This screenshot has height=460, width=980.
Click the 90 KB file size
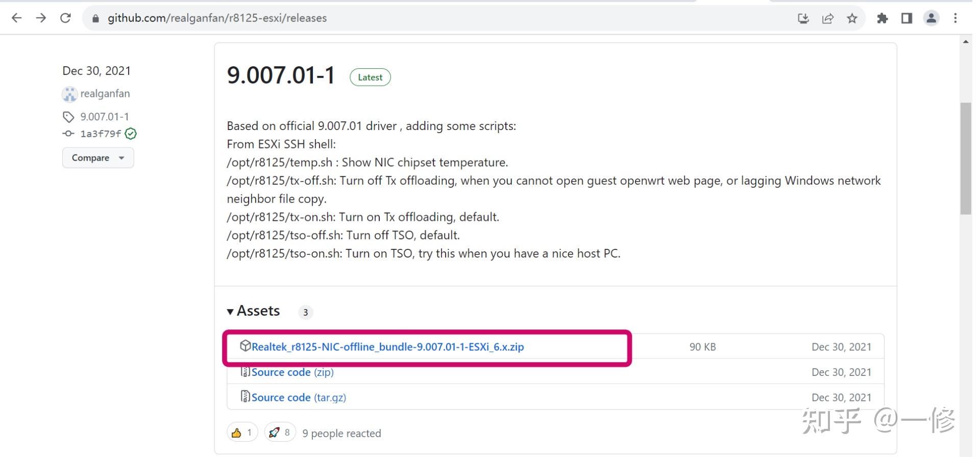702,347
